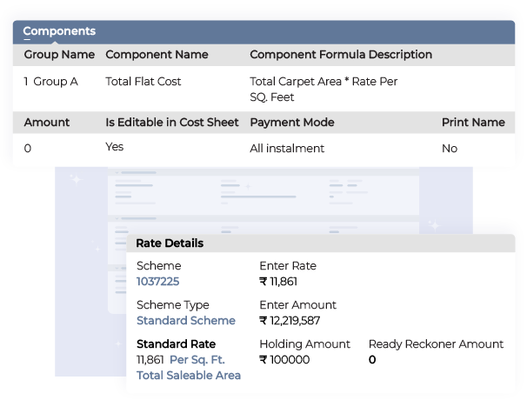The width and height of the screenshot is (527, 420).
Task: Click the Total Flat Cost cell
Action: coord(143,82)
